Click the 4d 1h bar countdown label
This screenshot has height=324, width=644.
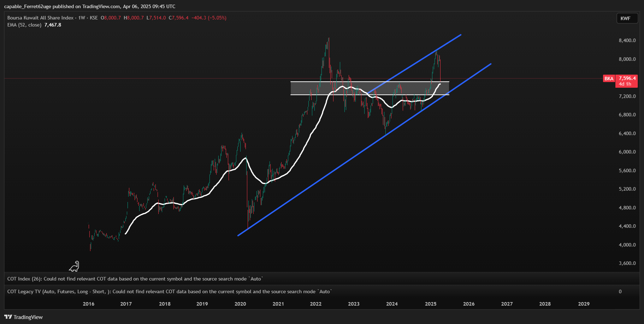coord(625,84)
